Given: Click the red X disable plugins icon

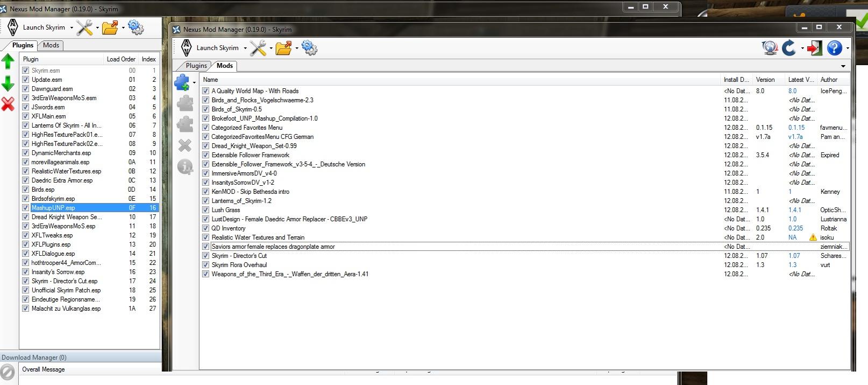Looking at the screenshot, I should coord(8,104).
